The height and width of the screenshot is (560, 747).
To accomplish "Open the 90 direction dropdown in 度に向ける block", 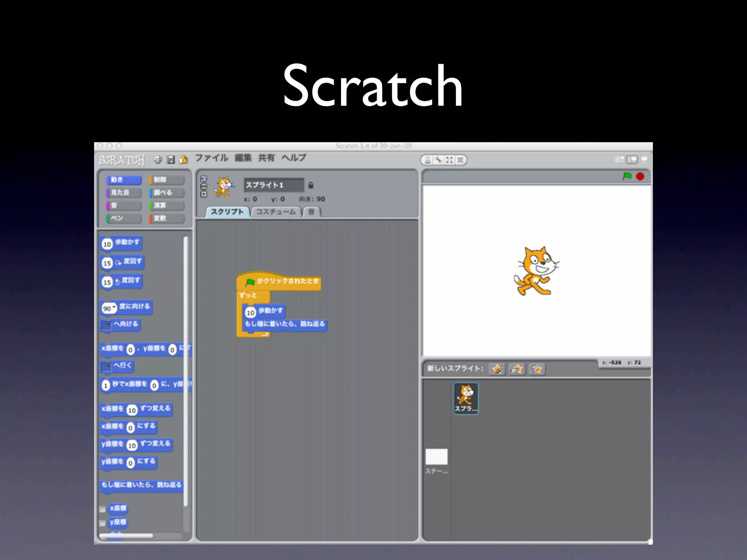I will point(114,308).
